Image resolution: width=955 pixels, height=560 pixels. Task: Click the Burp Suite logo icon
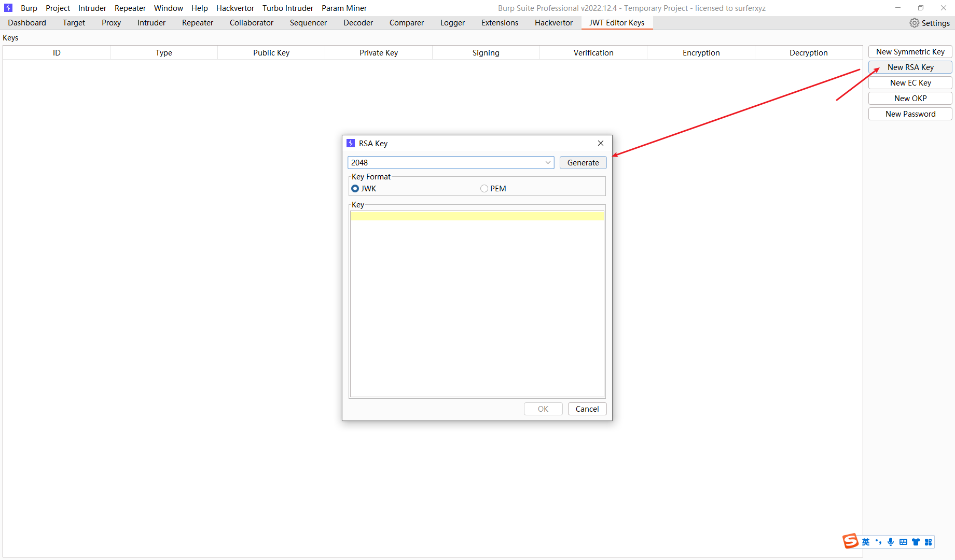(8, 8)
